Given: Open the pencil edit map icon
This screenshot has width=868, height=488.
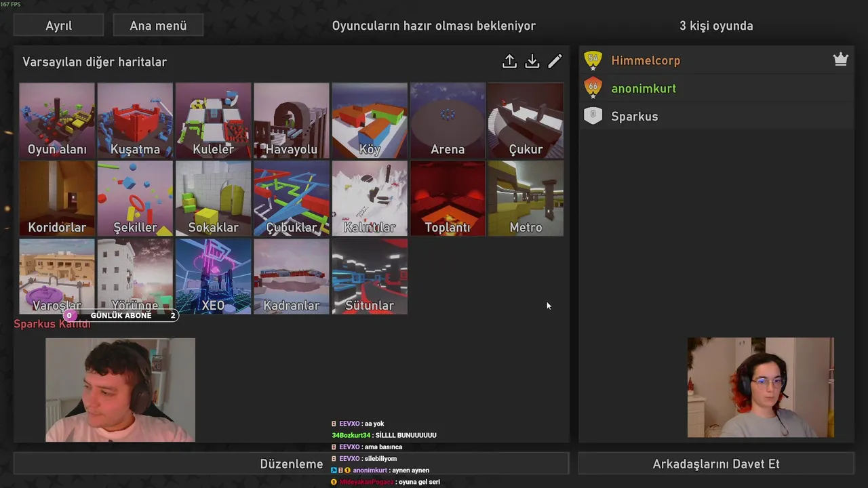Looking at the screenshot, I should coord(555,62).
